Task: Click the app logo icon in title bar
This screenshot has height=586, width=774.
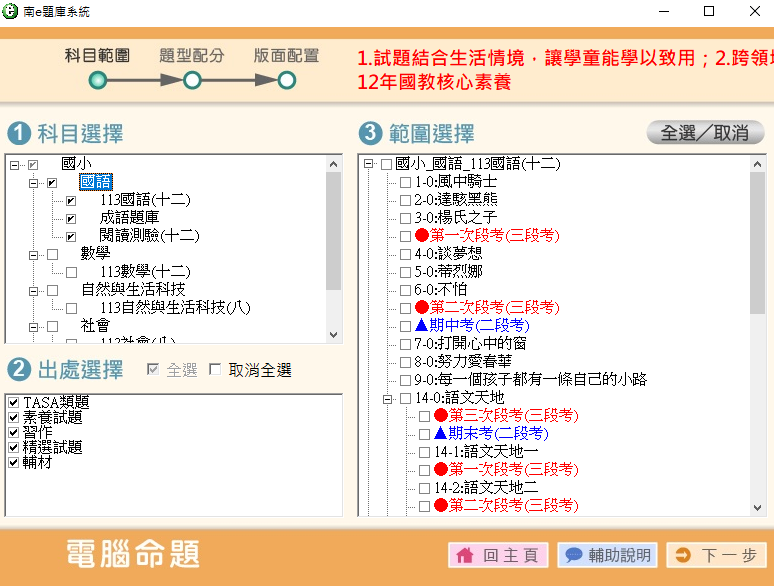Action: (x=12, y=12)
